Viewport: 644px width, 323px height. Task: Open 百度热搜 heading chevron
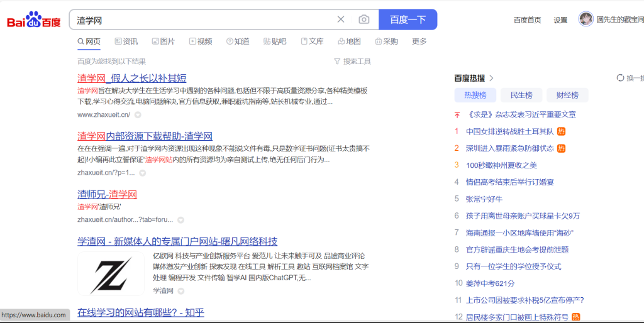click(x=492, y=78)
